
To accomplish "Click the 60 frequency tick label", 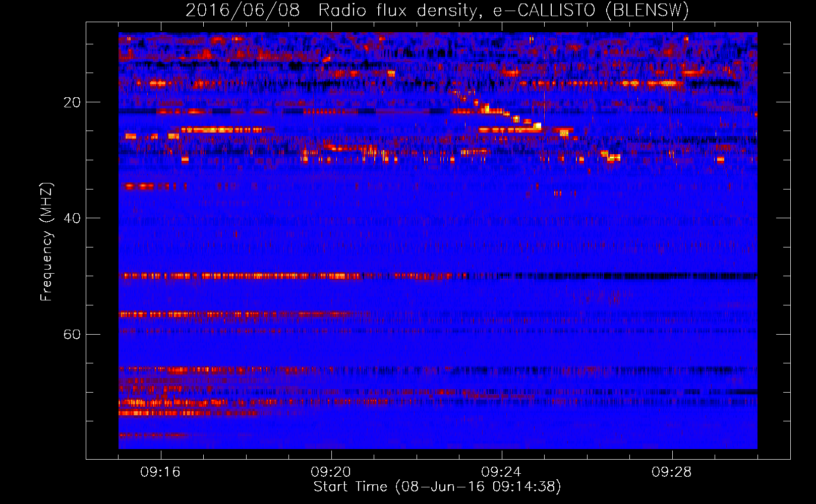I will click(72, 334).
